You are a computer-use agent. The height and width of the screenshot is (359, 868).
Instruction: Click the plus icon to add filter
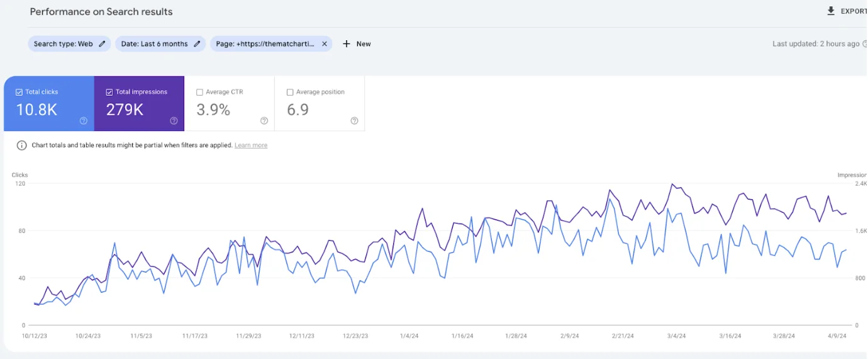(346, 44)
